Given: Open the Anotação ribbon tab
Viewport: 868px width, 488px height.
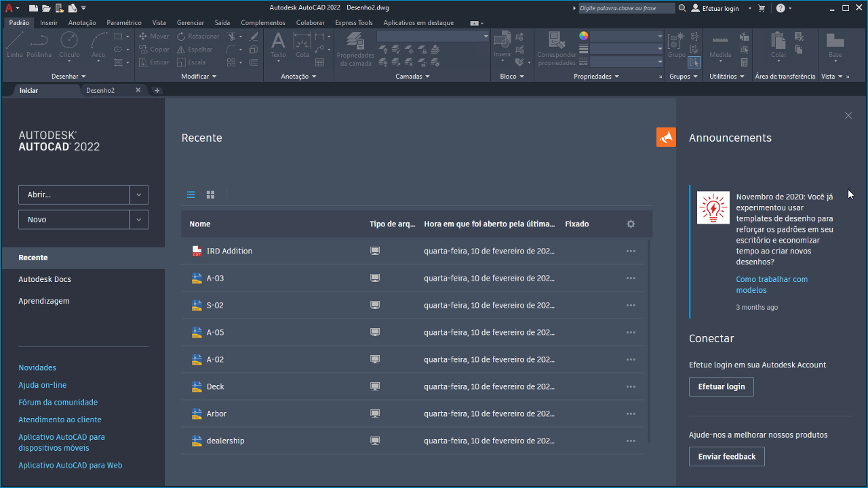Looking at the screenshot, I should pyautogui.click(x=82, y=22).
